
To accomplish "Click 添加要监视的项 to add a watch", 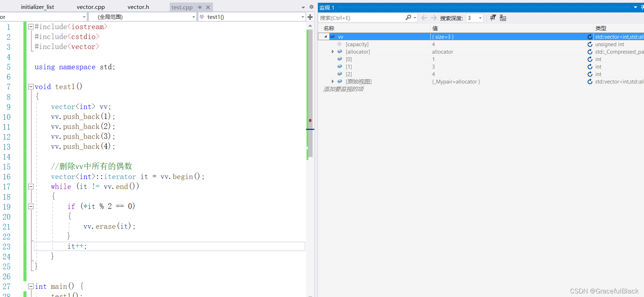I will coord(344,89).
